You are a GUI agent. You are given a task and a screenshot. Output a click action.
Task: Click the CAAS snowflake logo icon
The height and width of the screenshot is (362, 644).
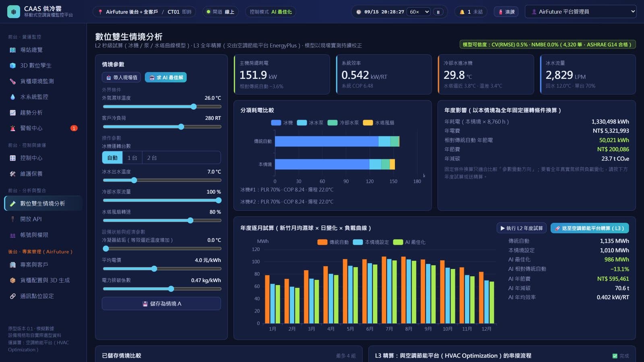(14, 12)
